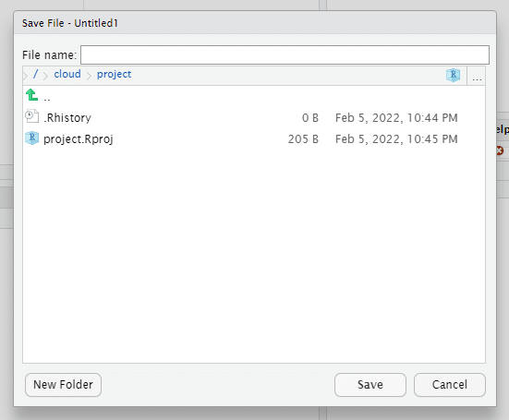Click the Save File - Untitled1 title
This screenshot has height=420, width=509.
(x=70, y=23)
